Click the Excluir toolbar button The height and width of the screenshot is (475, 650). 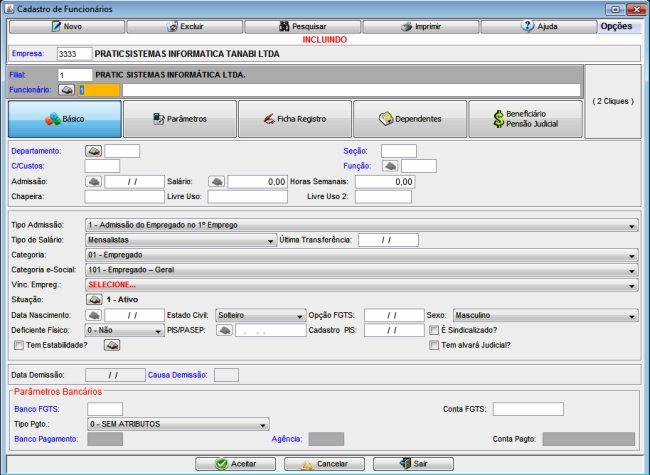[184, 27]
